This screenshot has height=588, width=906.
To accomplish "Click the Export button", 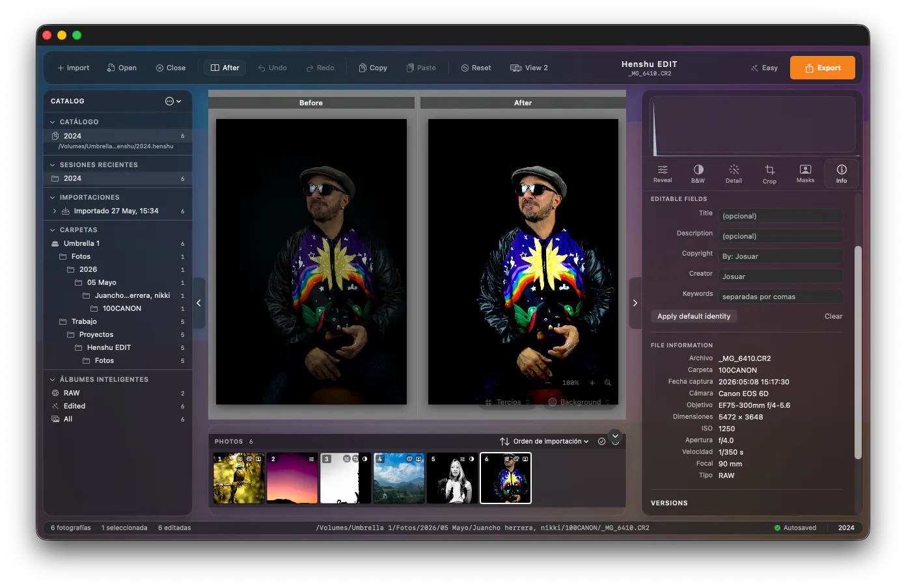I will pos(823,68).
